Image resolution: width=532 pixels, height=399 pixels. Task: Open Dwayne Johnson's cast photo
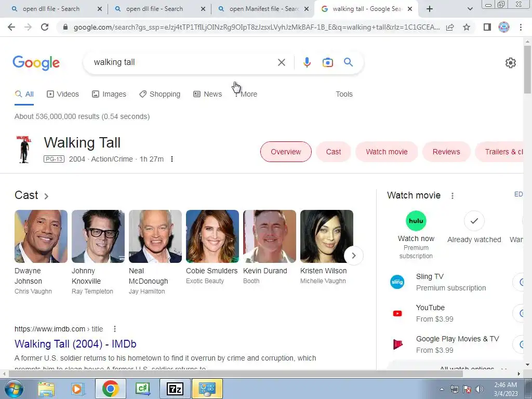(x=41, y=236)
